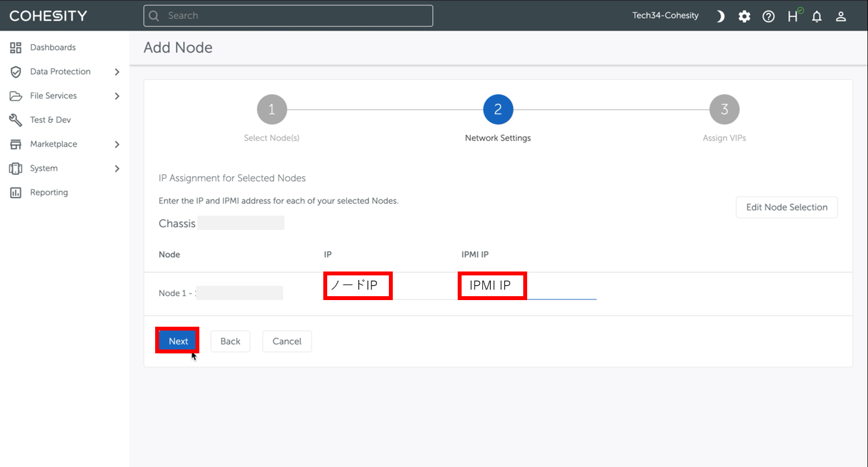The height and width of the screenshot is (467, 868).
Task: Toggle dark mode moon icon
Action: (720, 16)
